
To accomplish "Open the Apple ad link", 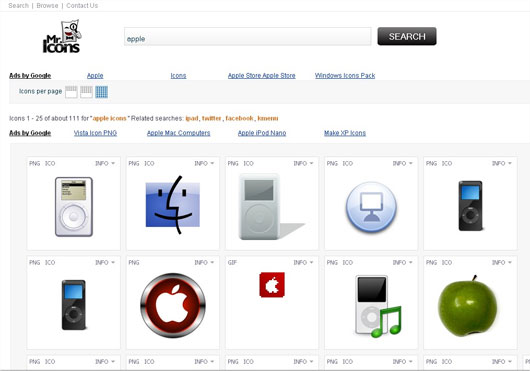I will (95, 76).
